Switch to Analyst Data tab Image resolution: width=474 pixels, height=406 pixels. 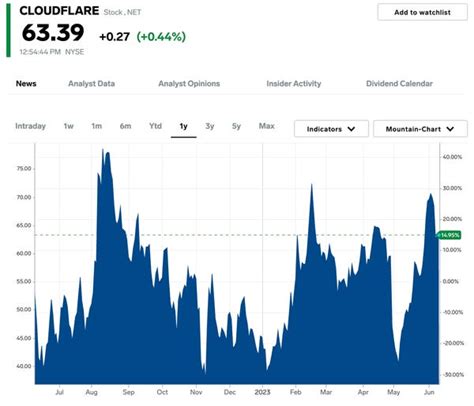coord(92,84)
